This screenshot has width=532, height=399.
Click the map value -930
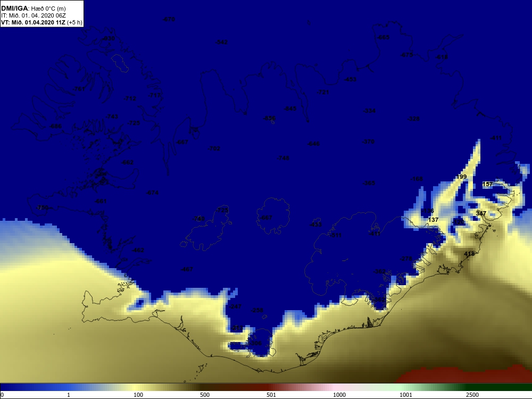point(109,39)
